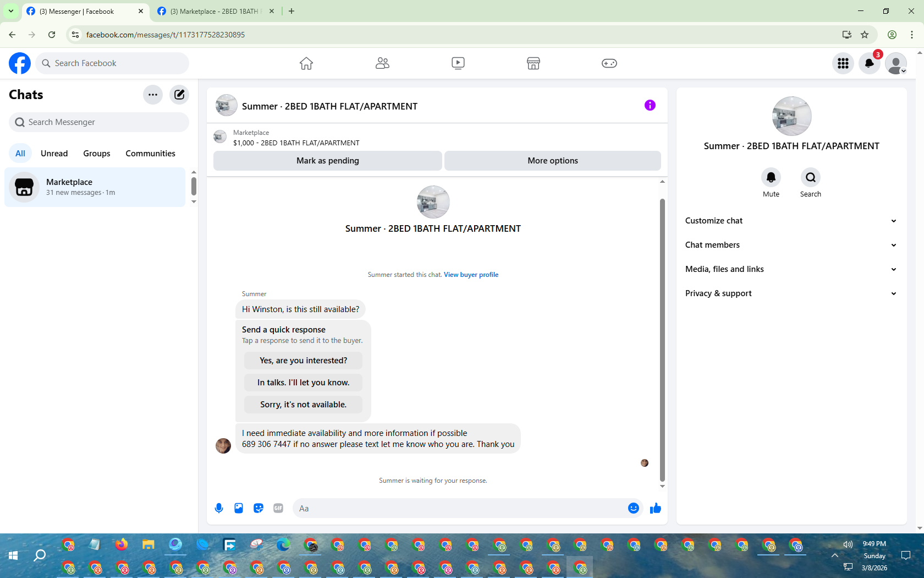Send quick response 'In talks. I'll let you know.'

point(304,383)
